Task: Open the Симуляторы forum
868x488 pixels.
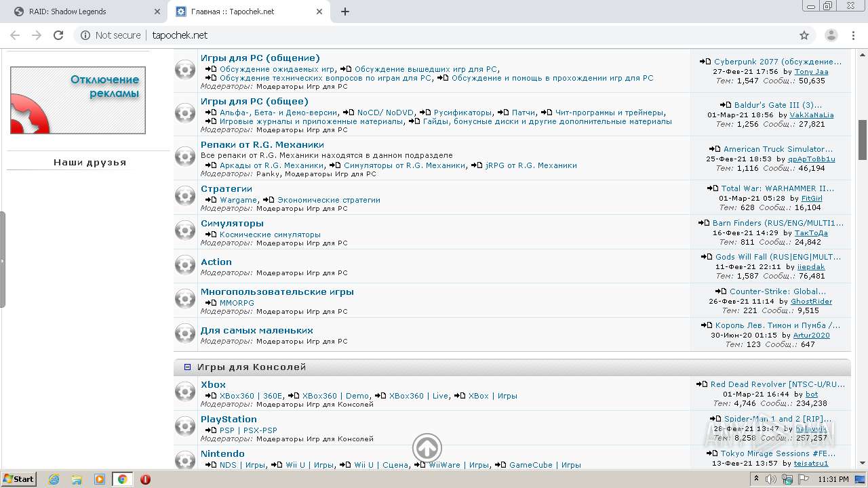Action: 232,224
